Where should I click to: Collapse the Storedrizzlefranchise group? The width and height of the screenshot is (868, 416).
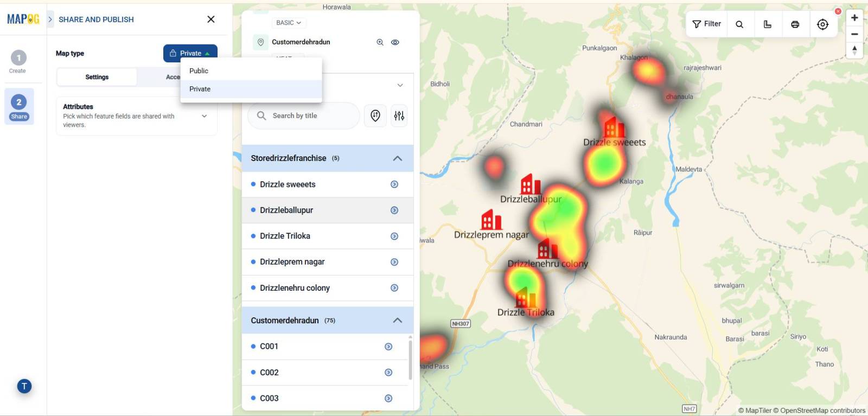click(397, 158)
